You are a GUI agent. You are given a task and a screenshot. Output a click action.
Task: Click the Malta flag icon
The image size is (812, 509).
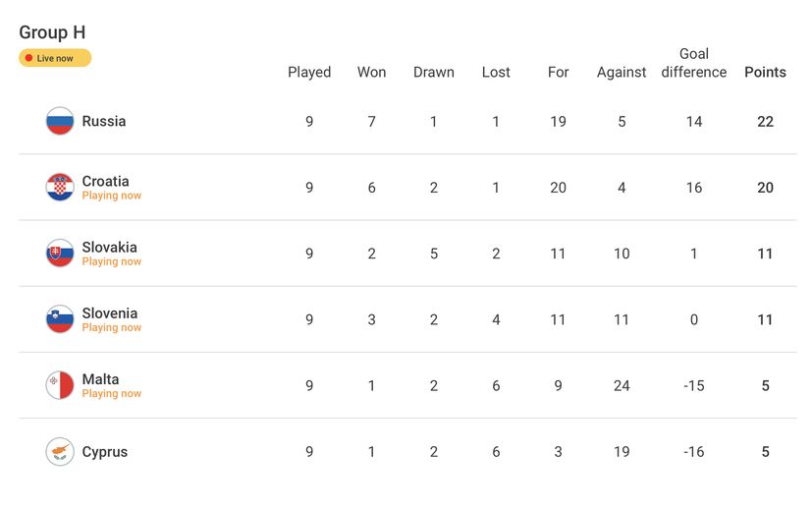(60, 385)
